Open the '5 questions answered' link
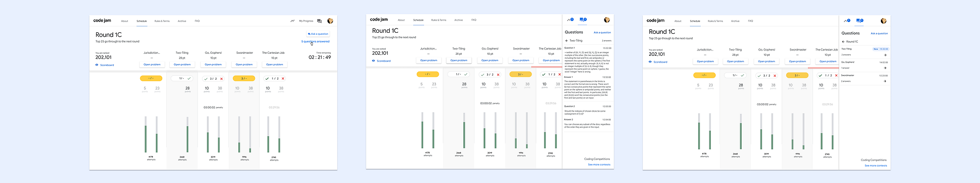The image size is (980, 183). (x=315, y=42)
